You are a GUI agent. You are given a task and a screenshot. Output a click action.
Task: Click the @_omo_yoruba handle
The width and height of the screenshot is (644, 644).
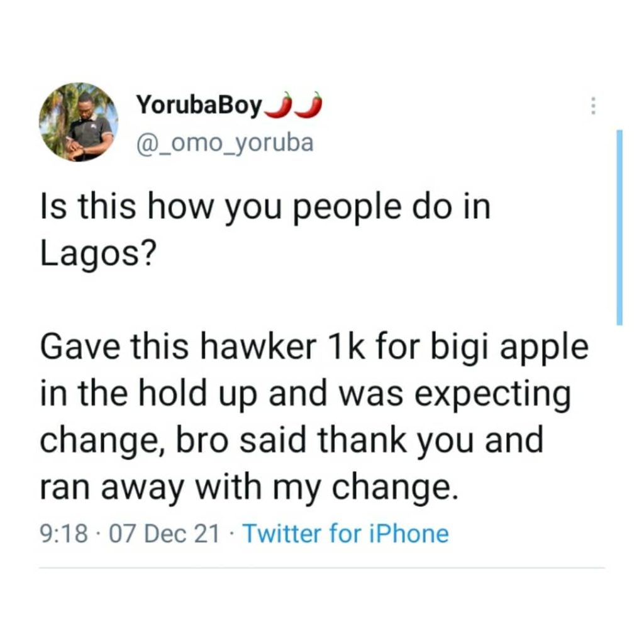click(225, 143)
